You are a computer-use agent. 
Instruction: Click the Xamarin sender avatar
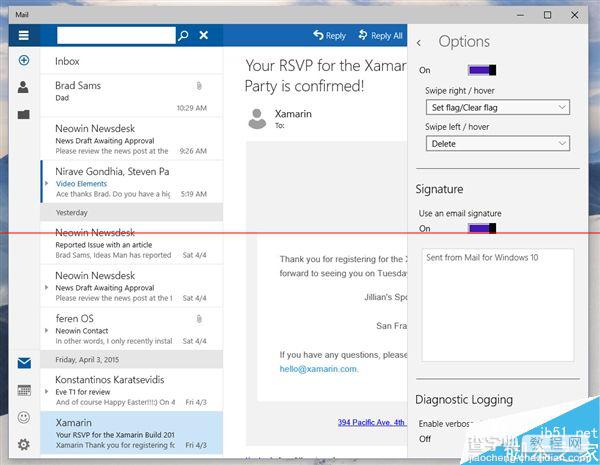click(x=257, y=118)
